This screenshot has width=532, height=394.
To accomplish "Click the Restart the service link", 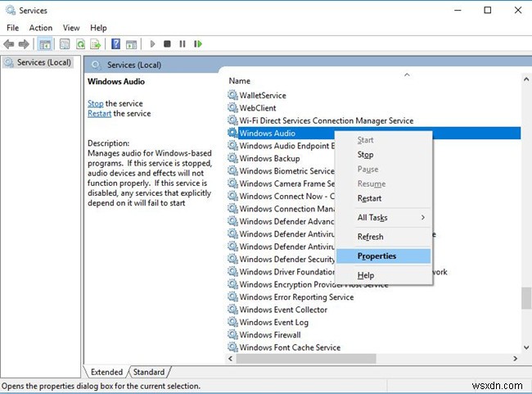I will (99, 113).
